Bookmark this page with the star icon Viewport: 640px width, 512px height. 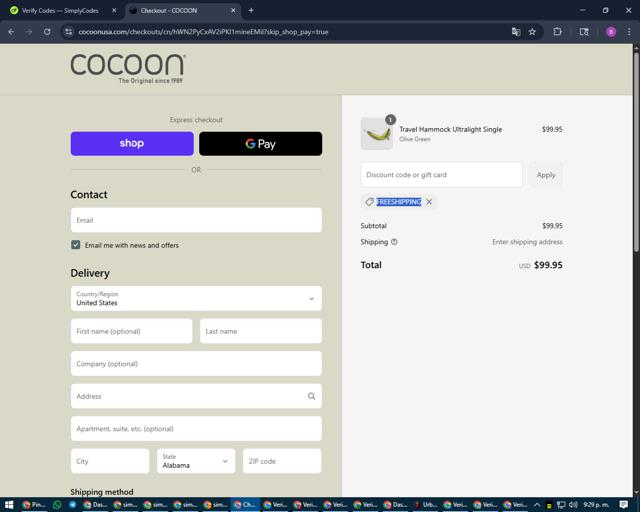coord(532,31)
